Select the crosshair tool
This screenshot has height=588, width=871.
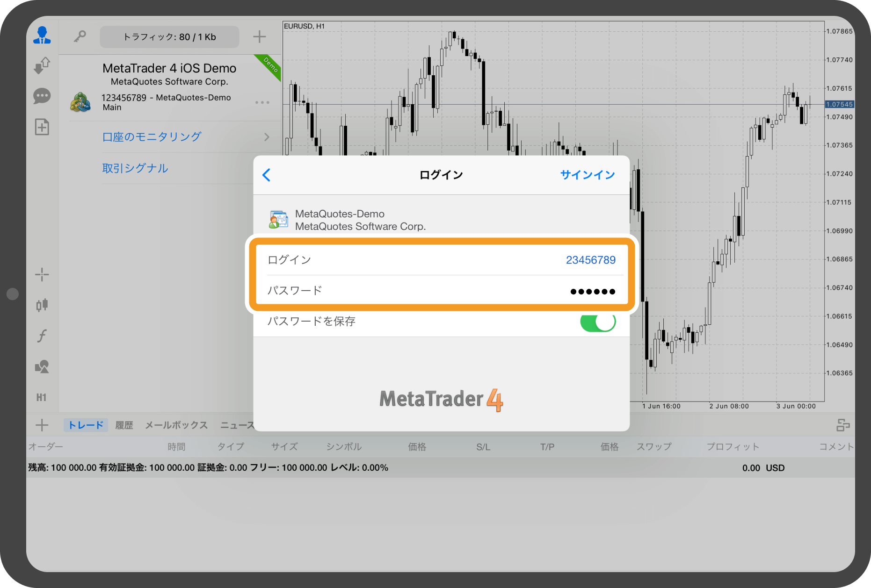coord(42,275)
